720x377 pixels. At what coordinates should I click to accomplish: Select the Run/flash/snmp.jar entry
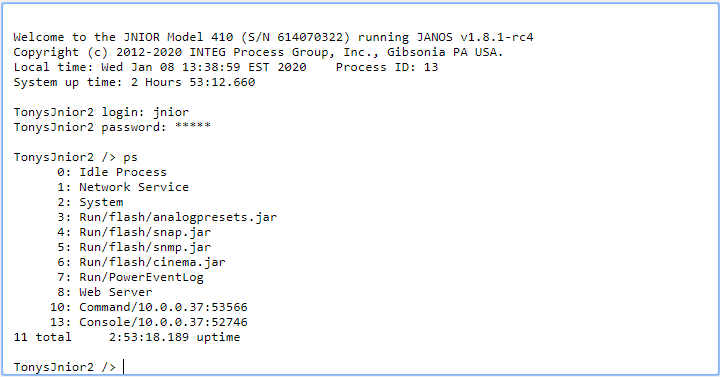point(134,248)
